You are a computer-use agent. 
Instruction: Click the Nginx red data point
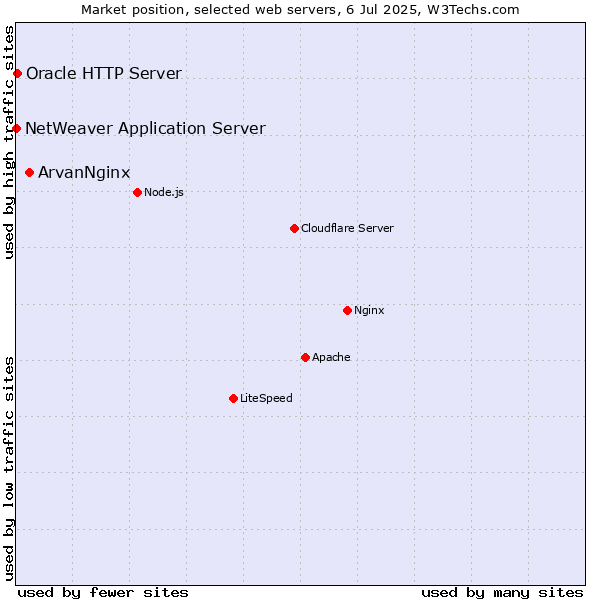click(347, 310)
